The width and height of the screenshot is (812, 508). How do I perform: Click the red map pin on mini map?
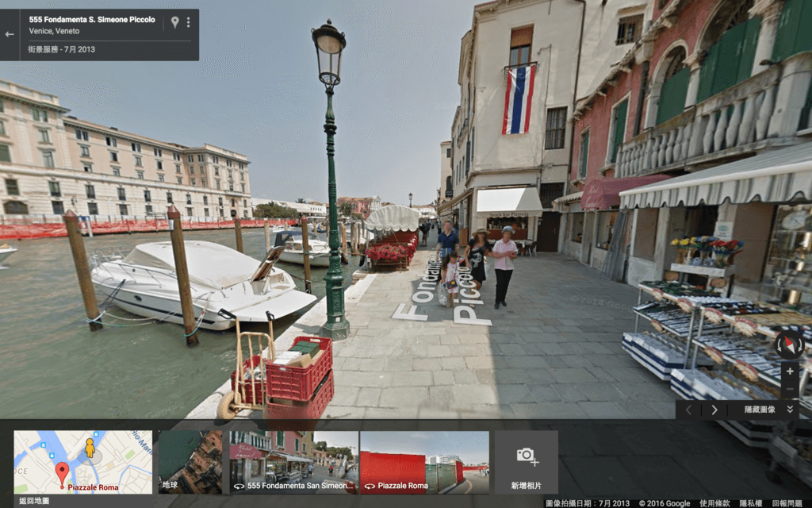point(62,475)
